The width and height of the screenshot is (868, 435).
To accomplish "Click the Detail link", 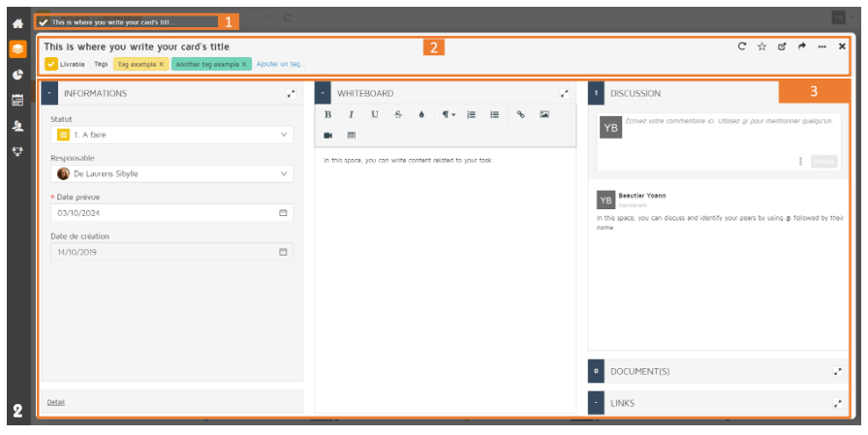I will tap(55, 402).
